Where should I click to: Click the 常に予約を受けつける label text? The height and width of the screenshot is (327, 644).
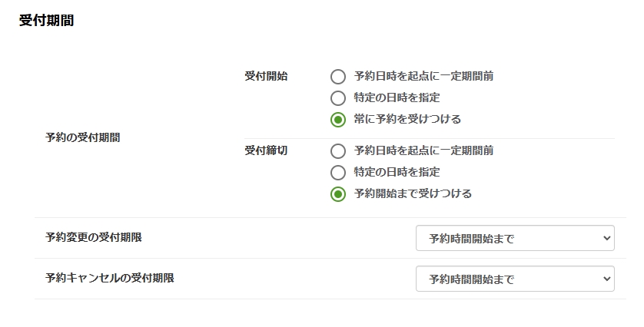[407, 119]
